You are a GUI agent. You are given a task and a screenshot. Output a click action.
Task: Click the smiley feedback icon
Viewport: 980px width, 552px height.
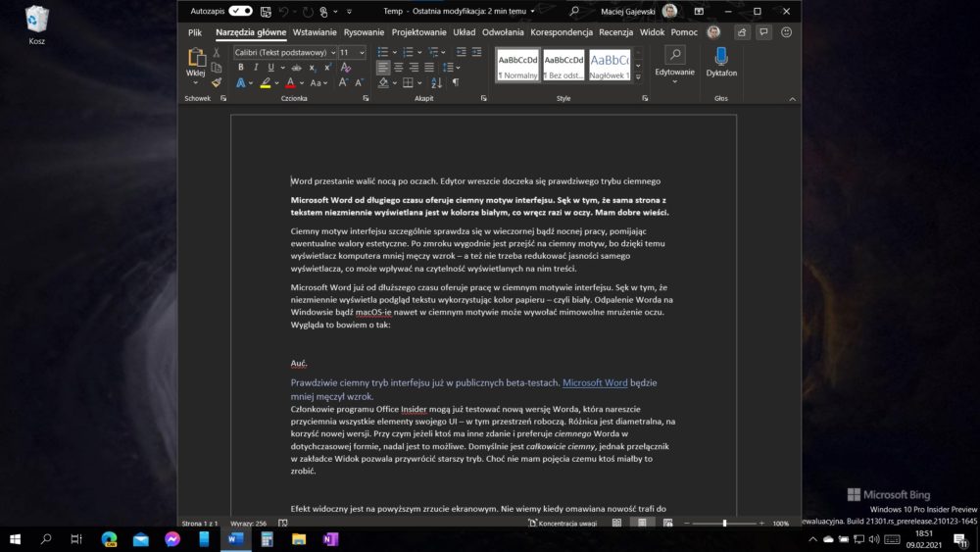pyautogui.click(x=786, y=32)
